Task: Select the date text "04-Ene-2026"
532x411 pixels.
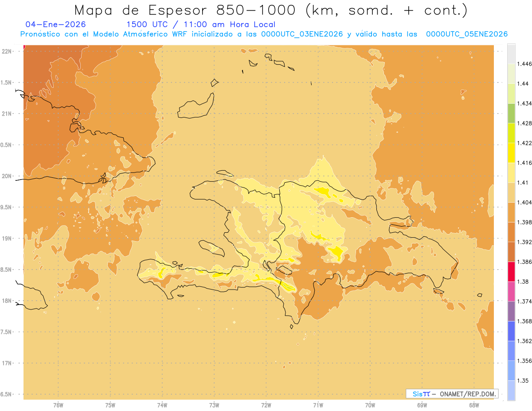Action: (x=56, y=24)
